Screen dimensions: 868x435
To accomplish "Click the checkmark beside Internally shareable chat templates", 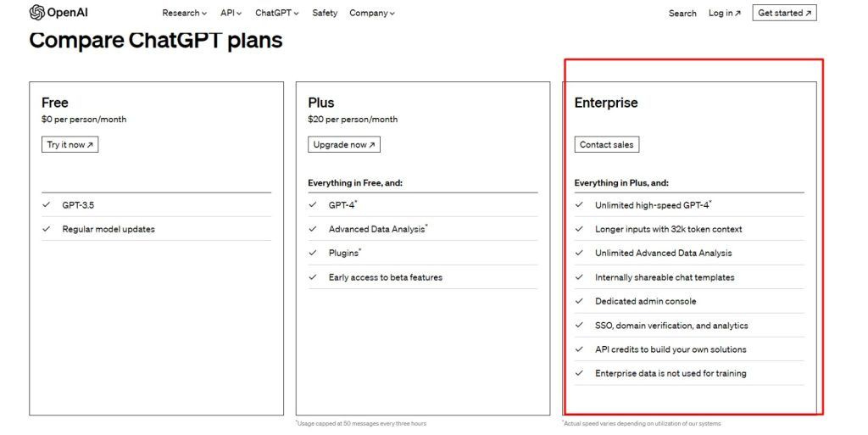I will [579, 276].
